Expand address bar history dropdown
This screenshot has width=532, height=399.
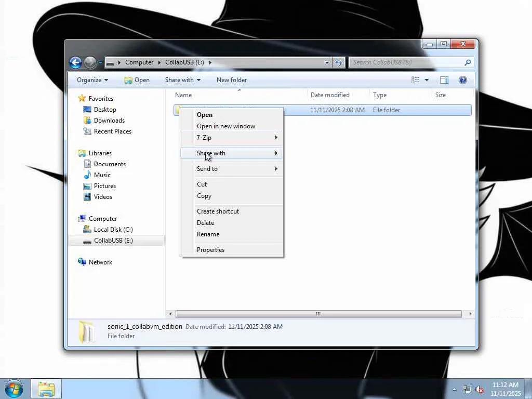(x=327, y=62)
